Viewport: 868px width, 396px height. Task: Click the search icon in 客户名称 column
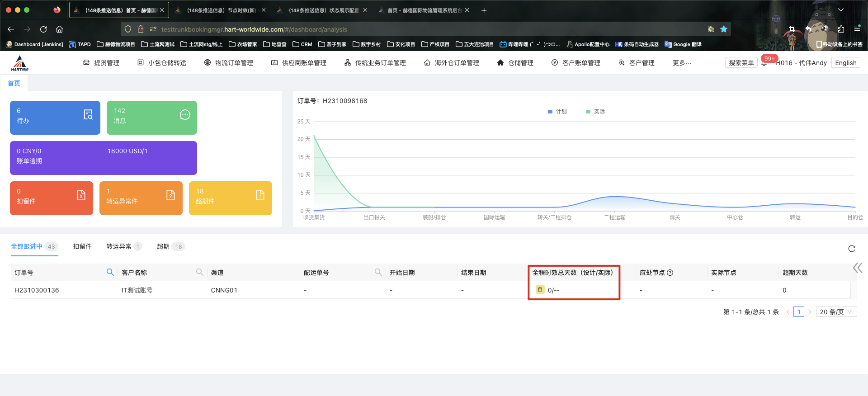point(199,272)
